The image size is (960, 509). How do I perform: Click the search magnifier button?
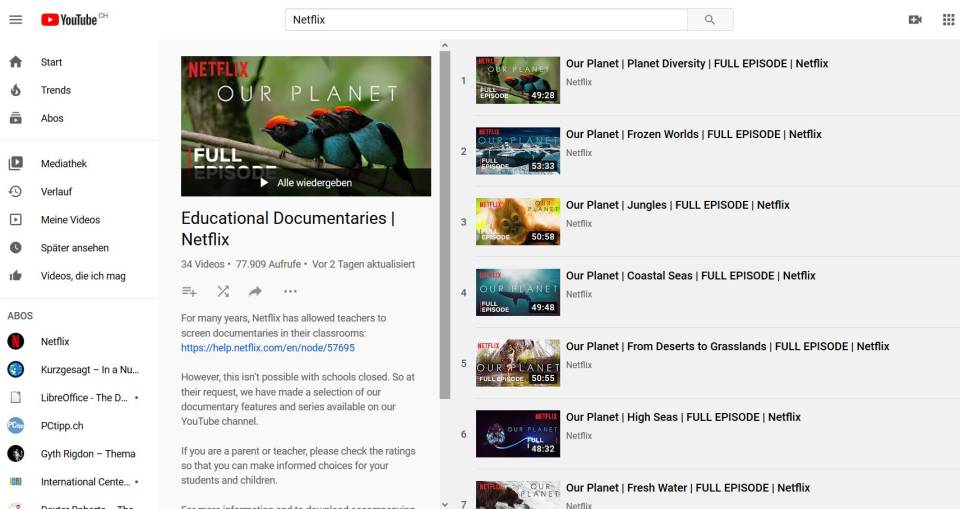pyautogui.click(x=710, y=20)
